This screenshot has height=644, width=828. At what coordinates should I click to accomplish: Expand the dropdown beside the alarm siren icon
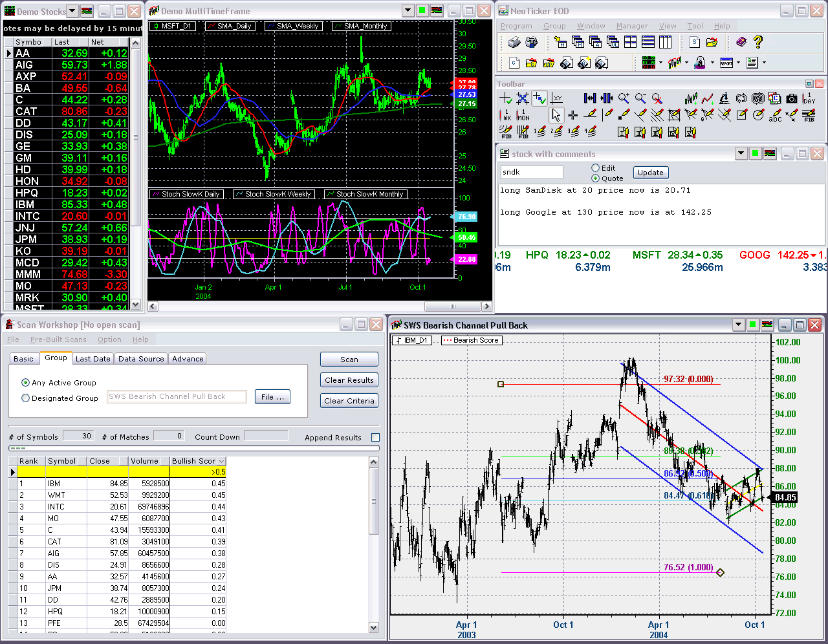[x=712, y=63]
